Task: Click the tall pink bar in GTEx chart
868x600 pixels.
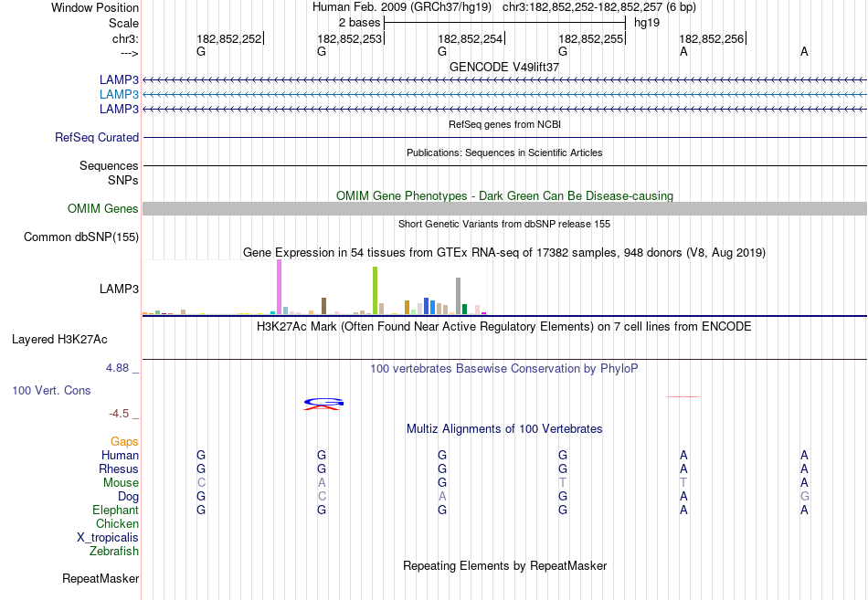Action: 279,287
